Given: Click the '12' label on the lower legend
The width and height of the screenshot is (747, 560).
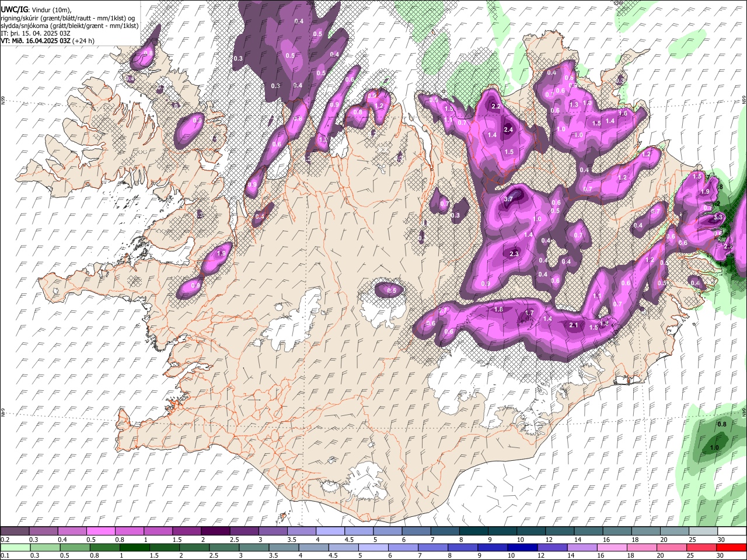Looking at the screenshot, I should (x=541, y=555).
